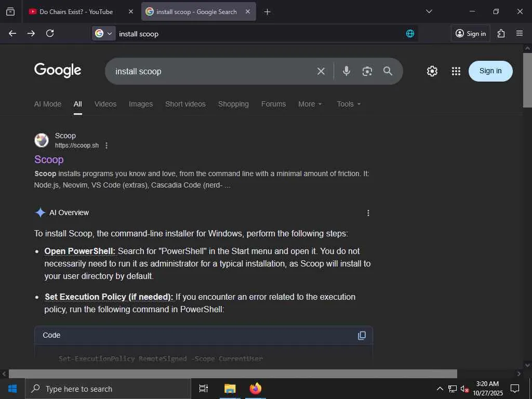
Task: Open the Google apps grid
Action: click(x=456, y=71)
